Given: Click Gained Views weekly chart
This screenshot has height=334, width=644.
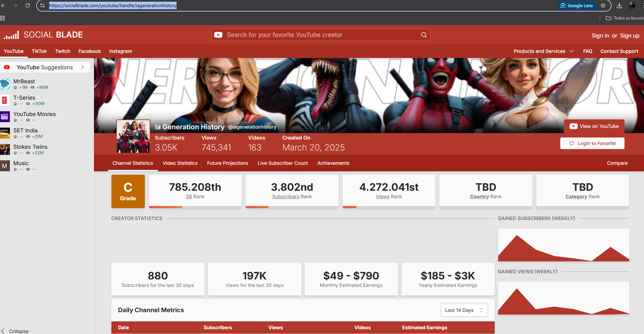Looking at the screenshot, I should pos(563,298).
